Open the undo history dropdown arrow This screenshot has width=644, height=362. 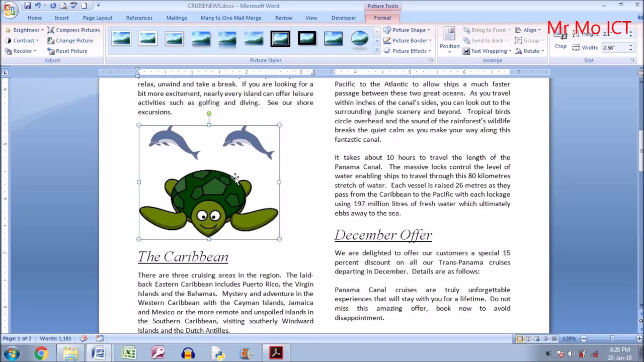pyautogui.click(x=45, y=6)
